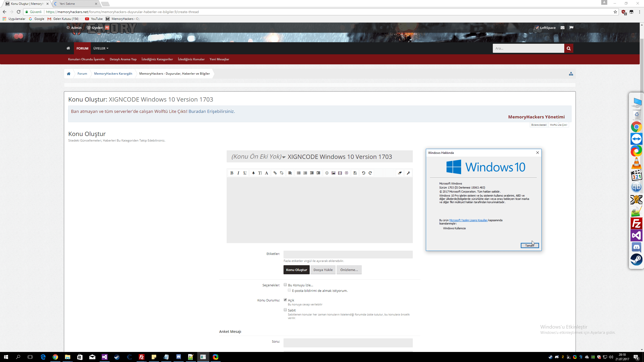Viewport: 644px width, 362px height.
Task: Select the FORUM navigation tab
Action: 82,48
